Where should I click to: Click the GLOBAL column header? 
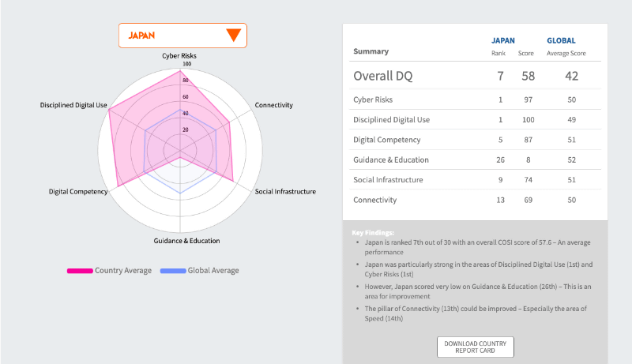(561, 40)
